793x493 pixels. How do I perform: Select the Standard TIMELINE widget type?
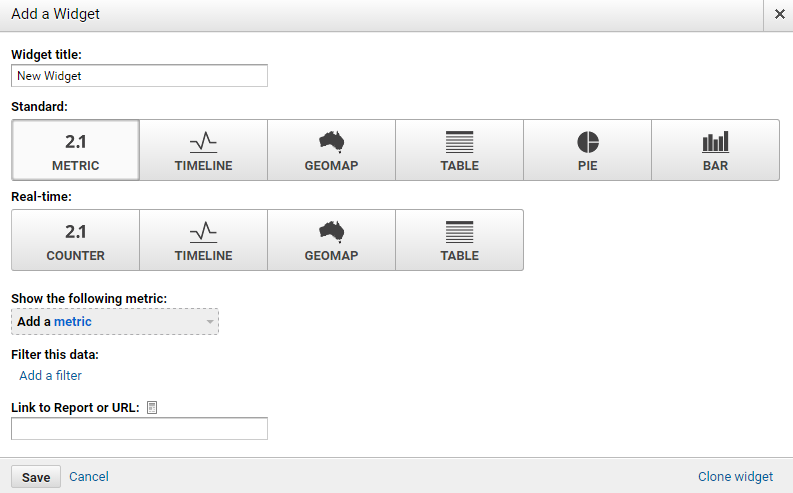click(203, 150)
